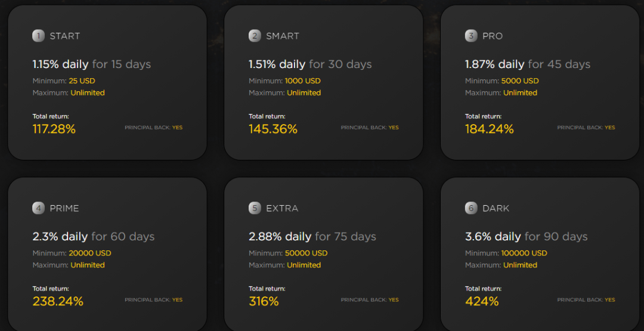Click the 3.6% daily rate text
Screen dimensions: 644x331
[493, 237]
